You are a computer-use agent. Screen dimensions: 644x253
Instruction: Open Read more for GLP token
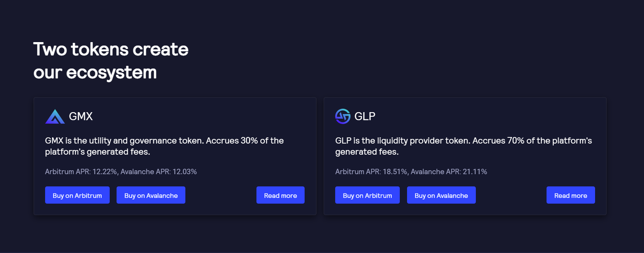(570, 195)
